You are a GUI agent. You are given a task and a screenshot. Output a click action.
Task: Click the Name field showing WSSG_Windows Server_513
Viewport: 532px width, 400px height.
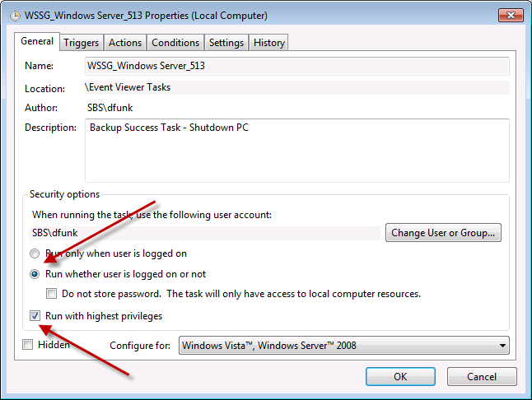coord(296,66)
